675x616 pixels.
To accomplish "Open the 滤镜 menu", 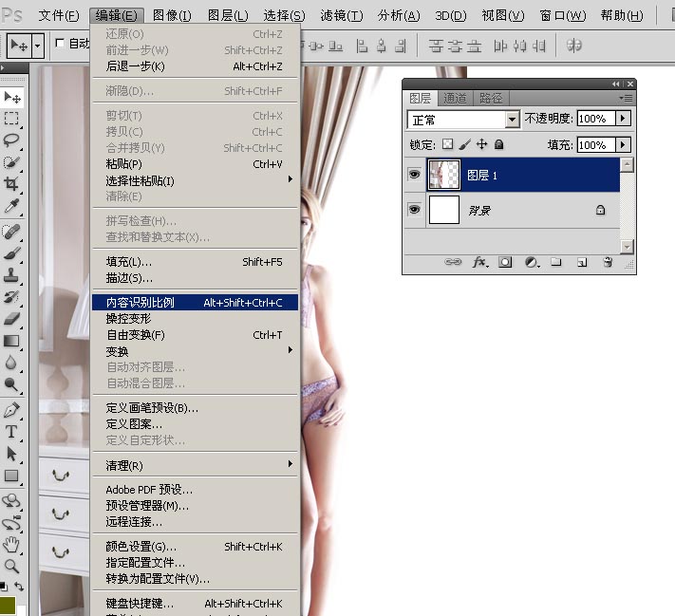I will [x=342, y=16].
